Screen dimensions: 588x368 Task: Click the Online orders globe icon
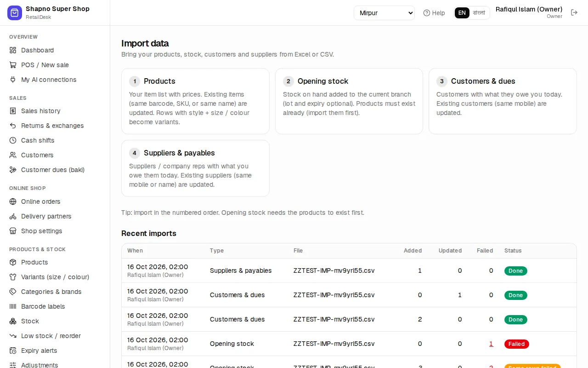[13, 201]
